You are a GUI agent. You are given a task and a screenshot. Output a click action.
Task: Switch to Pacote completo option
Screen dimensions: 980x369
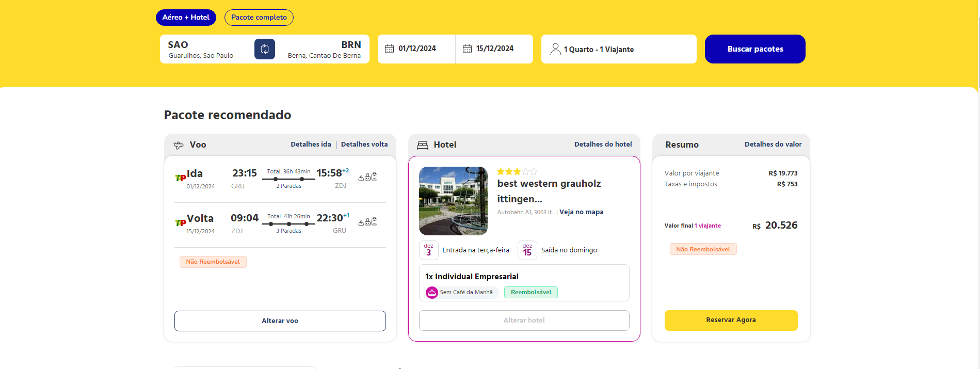pos(259,18)
